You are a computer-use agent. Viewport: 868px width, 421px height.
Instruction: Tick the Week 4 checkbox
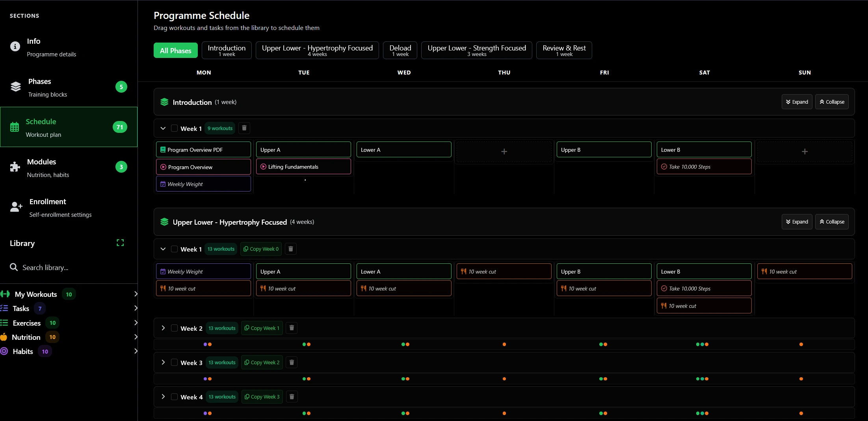coord(174,397)
